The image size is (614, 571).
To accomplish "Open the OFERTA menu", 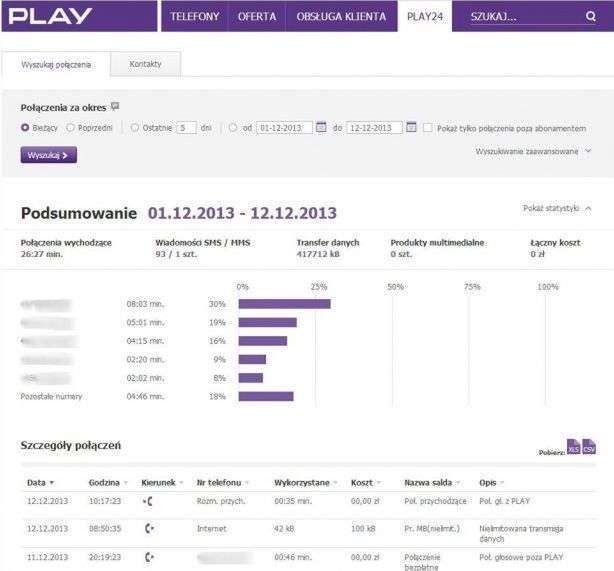I will point(257,16).
